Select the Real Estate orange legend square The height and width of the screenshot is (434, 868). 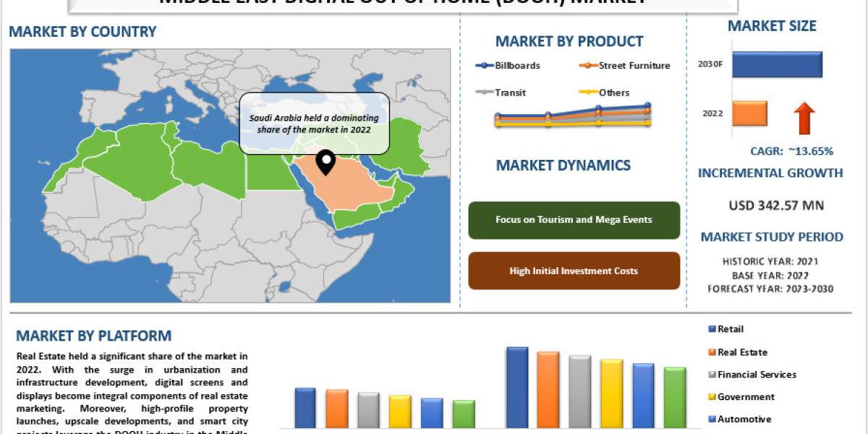pyautogui.click(x=711, y=352)
